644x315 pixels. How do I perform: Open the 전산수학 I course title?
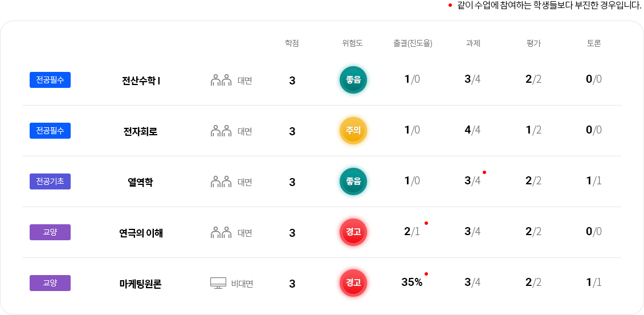[141, 80]
